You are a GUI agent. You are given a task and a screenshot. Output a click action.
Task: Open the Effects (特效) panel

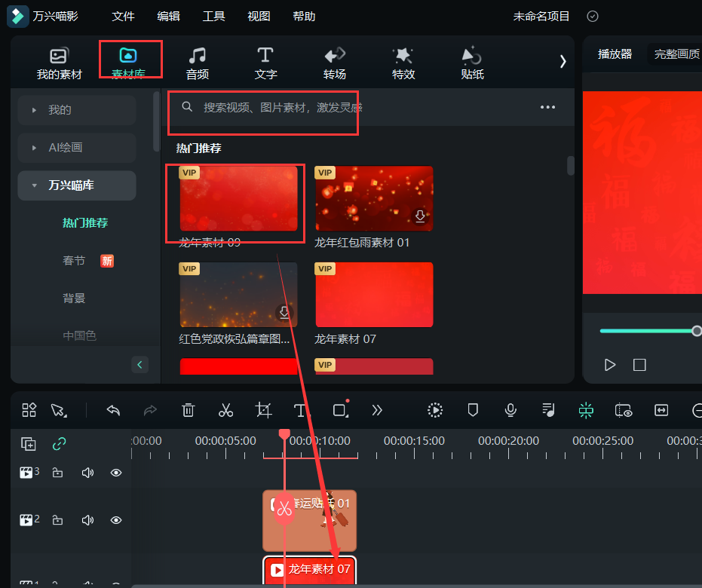(x=403, y=63)
